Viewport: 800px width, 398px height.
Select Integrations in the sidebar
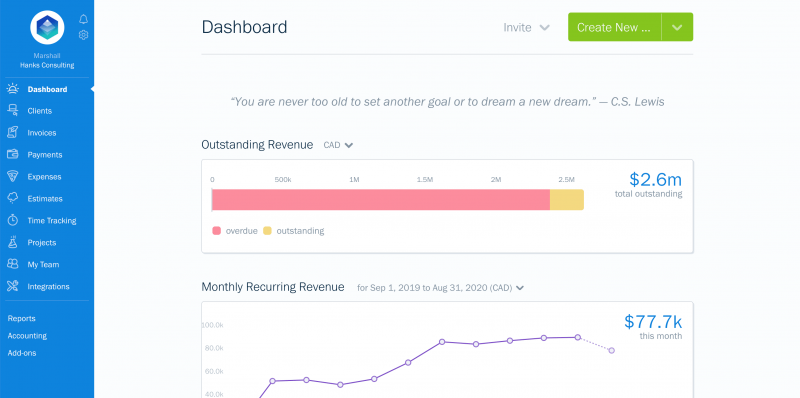tap(47, 287)
